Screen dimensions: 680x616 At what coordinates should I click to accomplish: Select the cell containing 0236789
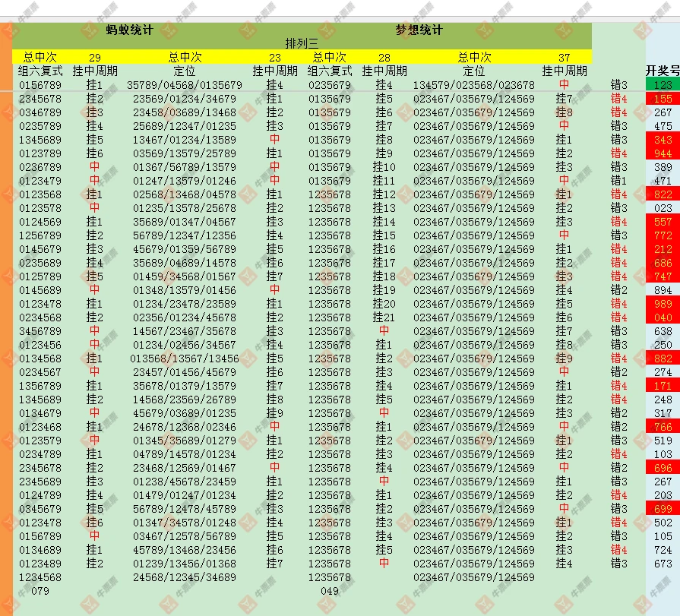pyautogui.click(x=40, y=167)
